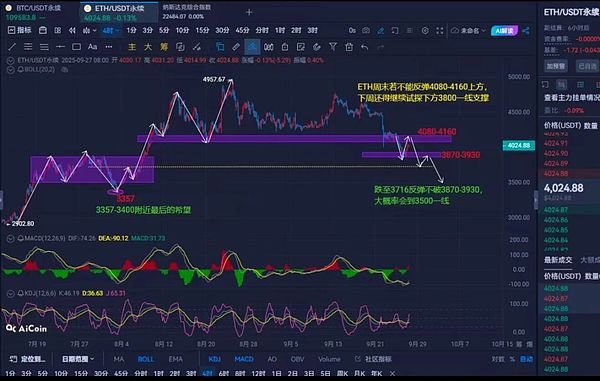
Task: Redo the drawing action
Action: pos(380,47)
